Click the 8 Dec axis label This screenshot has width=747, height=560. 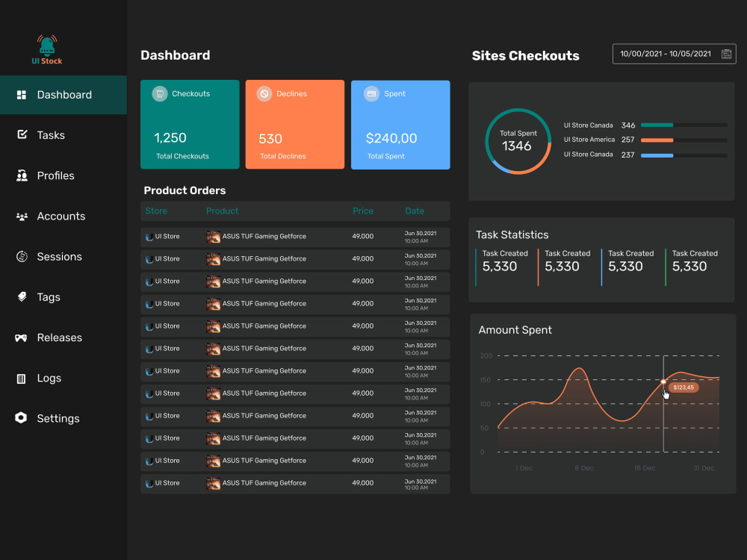click(x=583, y=468)
